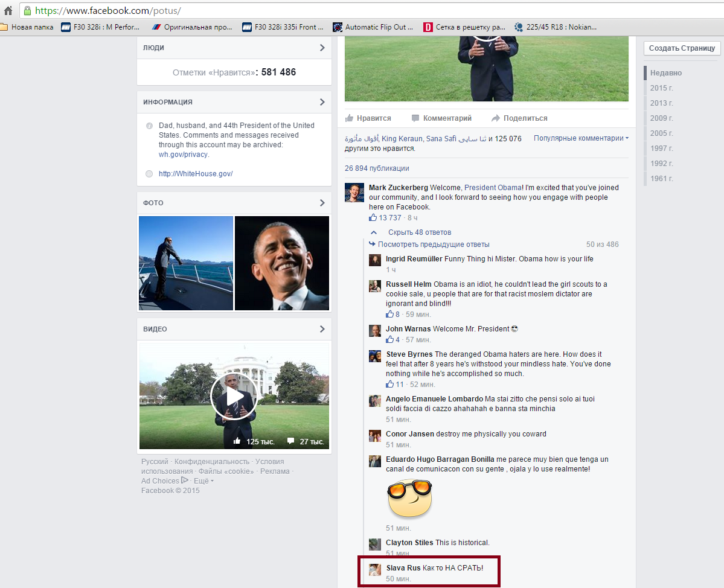Open the 26 894 публикации link
The image size is (724, 588).
pos(377,168)
